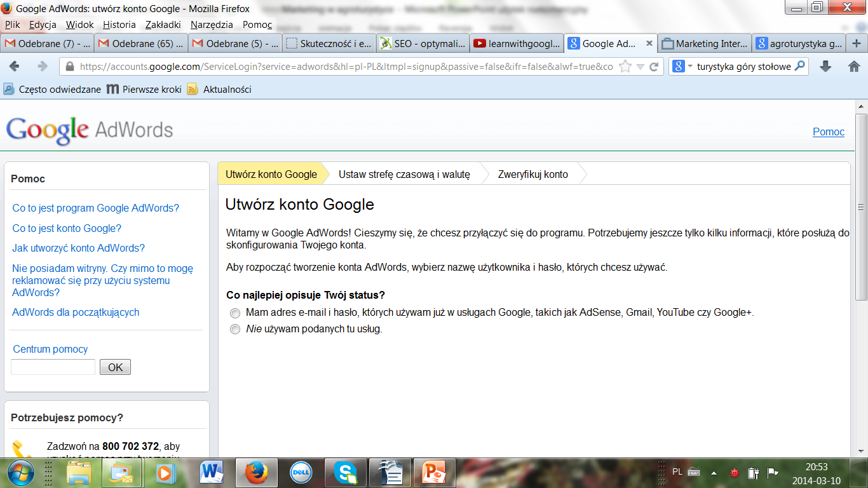Select 'Zweryfikuj konto' step
This screenshot has height=488, width=868.
(x=533, y=174)
